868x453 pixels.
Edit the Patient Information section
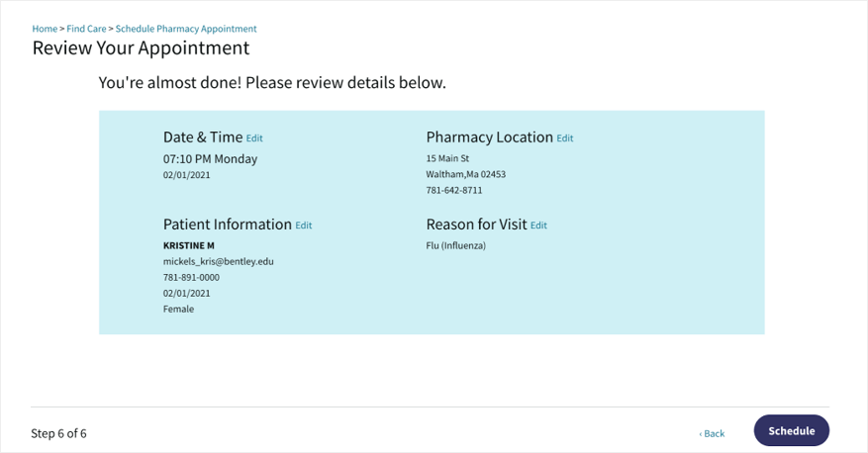point(304,226)
